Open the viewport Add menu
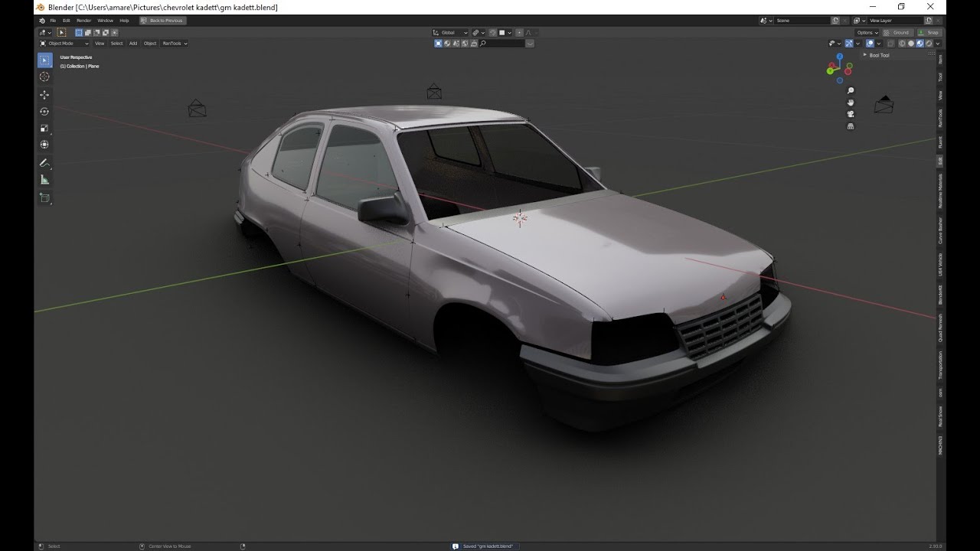Image resolution: width=980 pixels, height=551 pixels. point(133,44)
